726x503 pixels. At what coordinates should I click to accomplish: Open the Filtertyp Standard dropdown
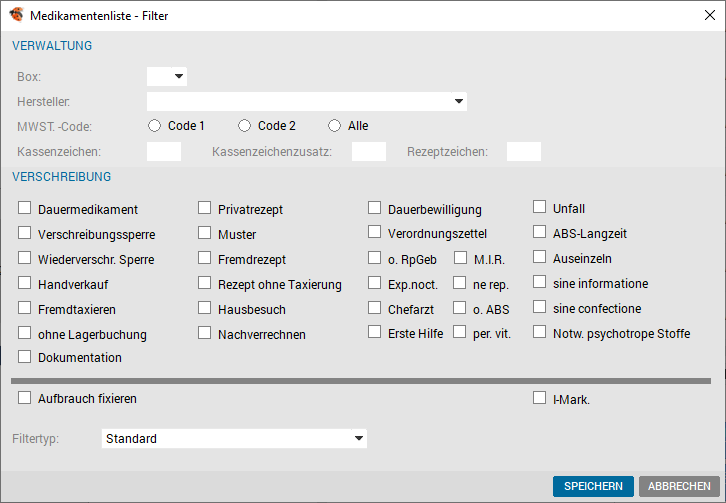click(x=358, y=439)
